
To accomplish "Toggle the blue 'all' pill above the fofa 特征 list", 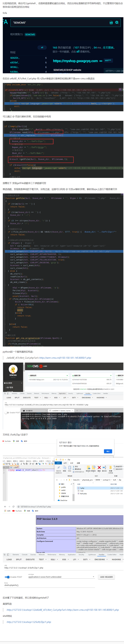I will click(x=42, y=47).
